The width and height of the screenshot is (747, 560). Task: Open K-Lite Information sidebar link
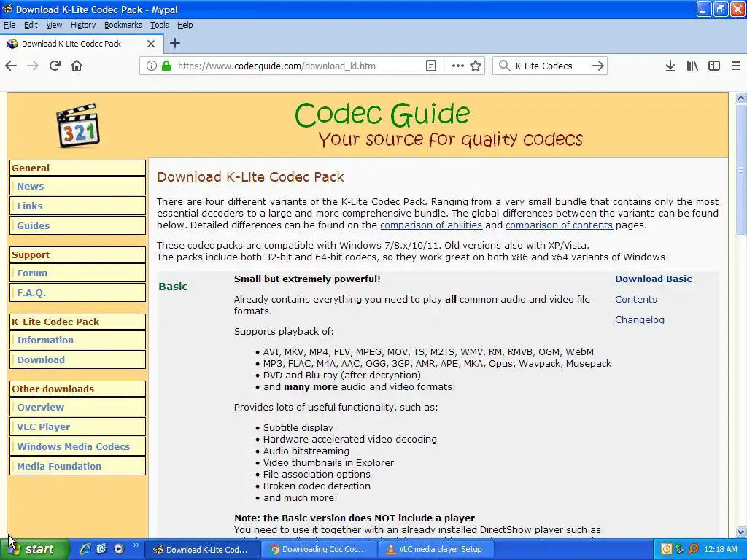click(77, 340)
